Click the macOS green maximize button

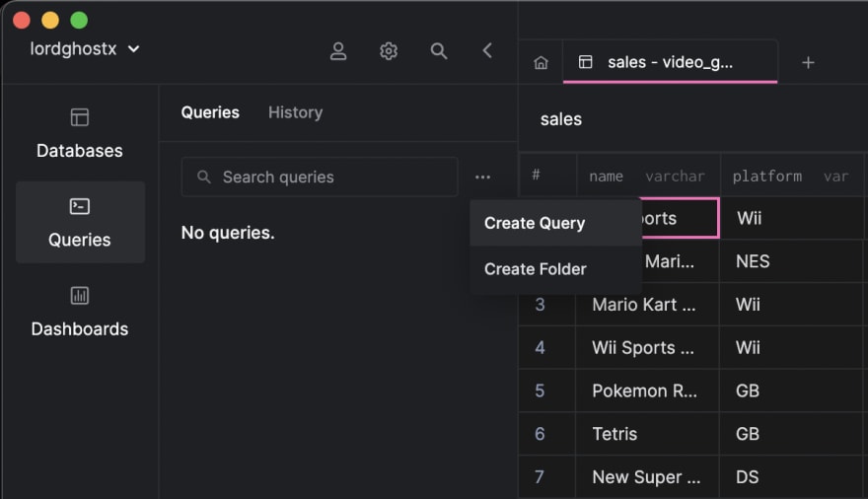click(79, 20)
